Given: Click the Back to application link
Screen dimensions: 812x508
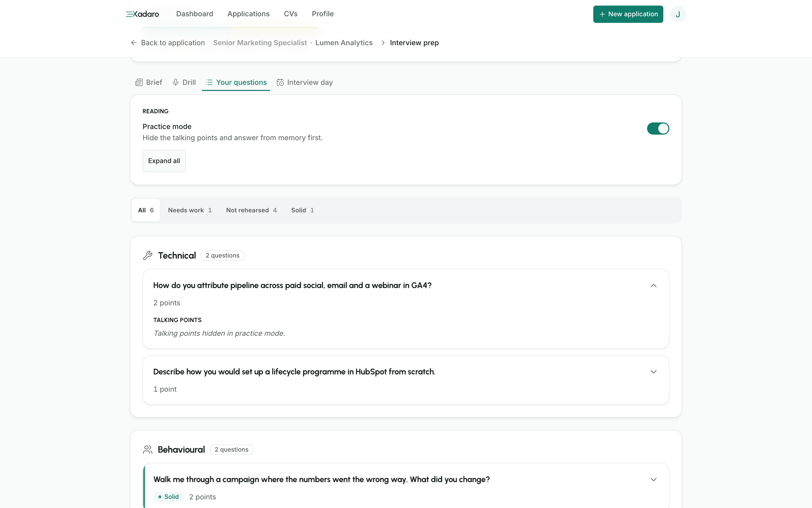Looking at the screenshot, I should point(168,43).
